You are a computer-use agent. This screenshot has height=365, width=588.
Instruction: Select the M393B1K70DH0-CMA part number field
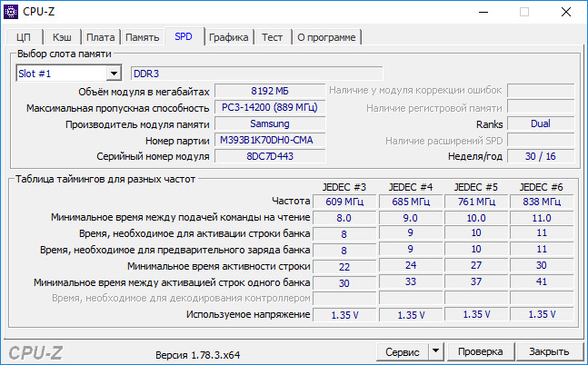click(270, 140)
